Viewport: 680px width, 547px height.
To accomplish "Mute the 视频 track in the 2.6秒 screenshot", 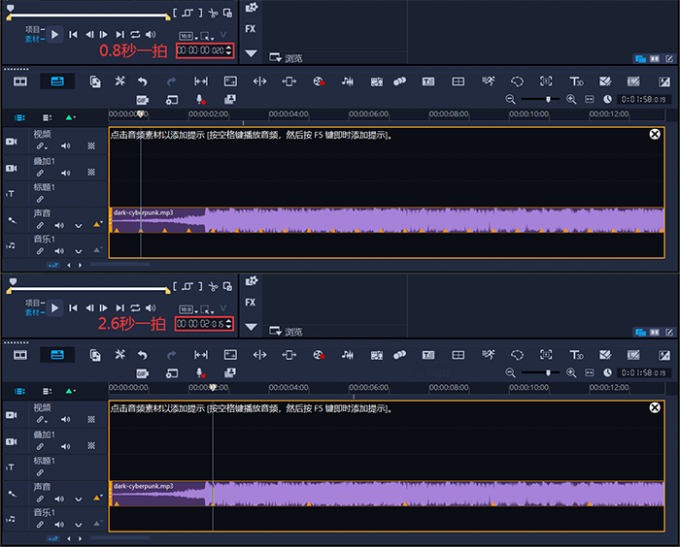I will tap(65, 419).
